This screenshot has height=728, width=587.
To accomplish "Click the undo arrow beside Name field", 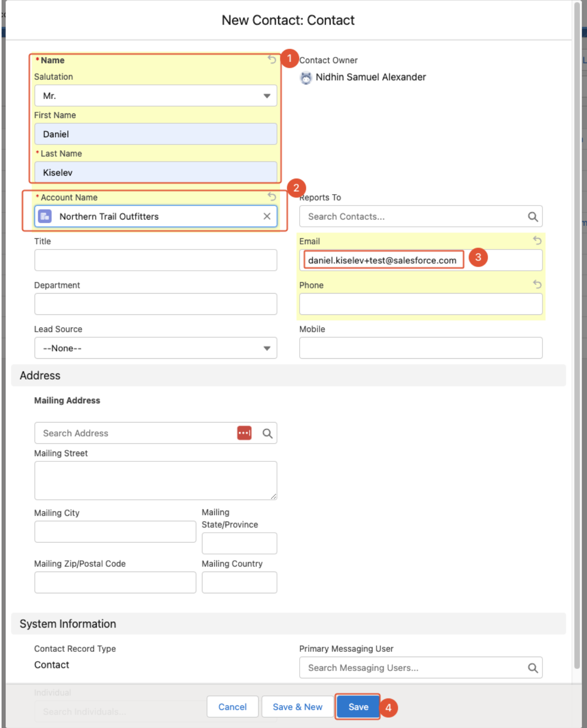I will coord(272,60).
